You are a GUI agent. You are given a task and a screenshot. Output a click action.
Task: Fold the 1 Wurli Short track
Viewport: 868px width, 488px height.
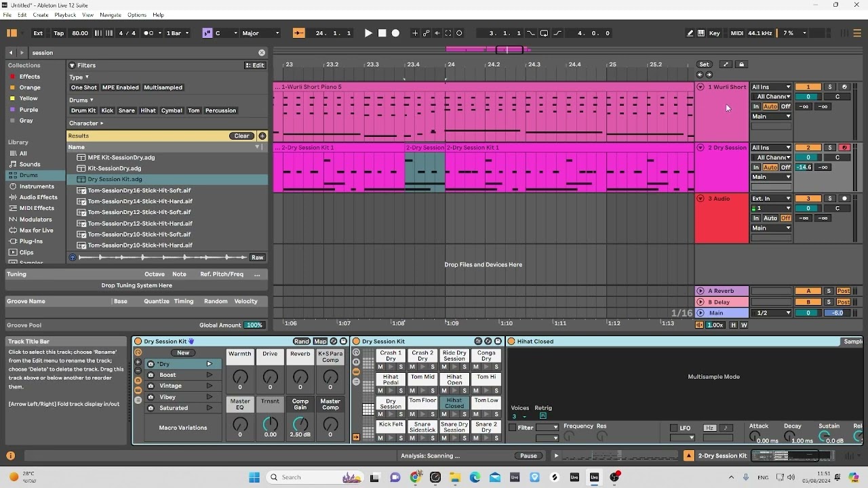tap(701, 87)
